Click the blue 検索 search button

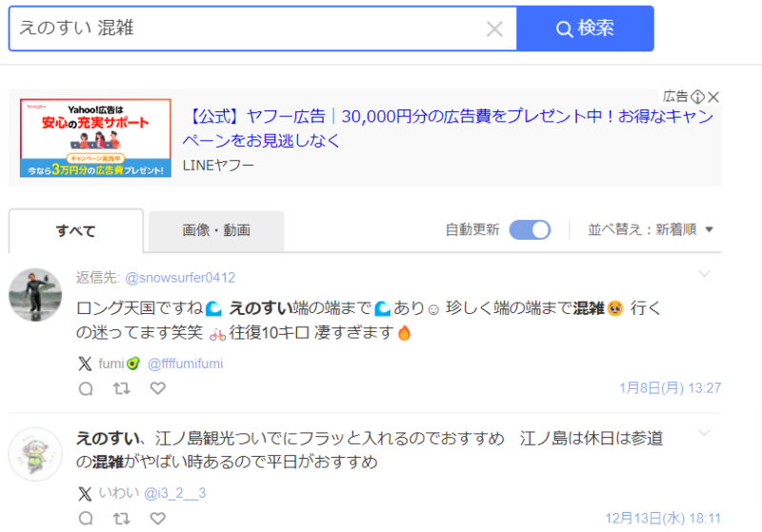tap(585, 29)
